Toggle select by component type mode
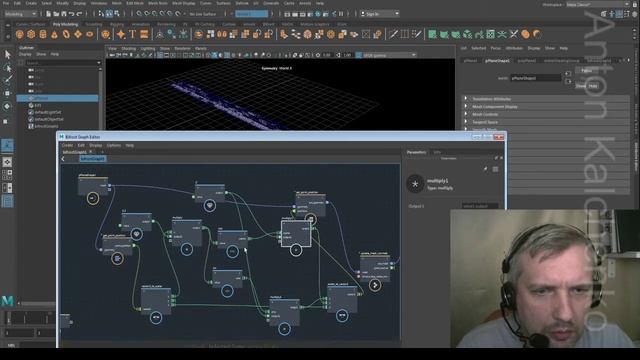The height and width of the screenshot is (360, 640). (117, 14)
